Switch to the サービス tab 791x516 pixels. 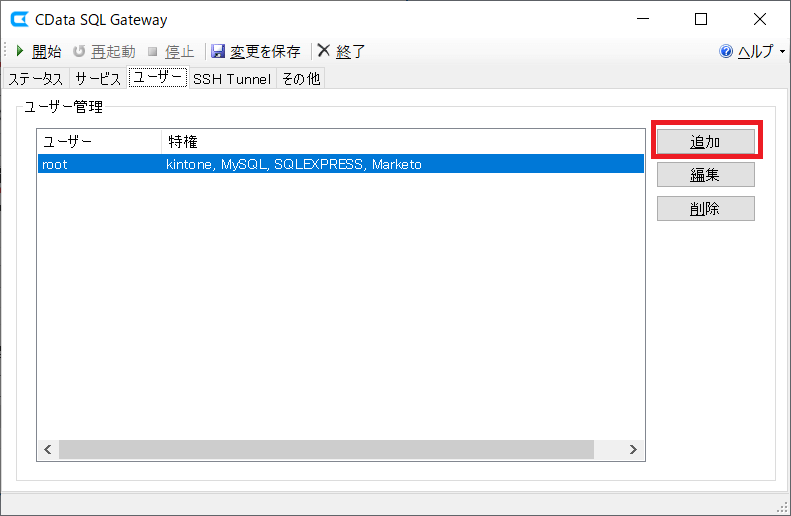(98, 79)
